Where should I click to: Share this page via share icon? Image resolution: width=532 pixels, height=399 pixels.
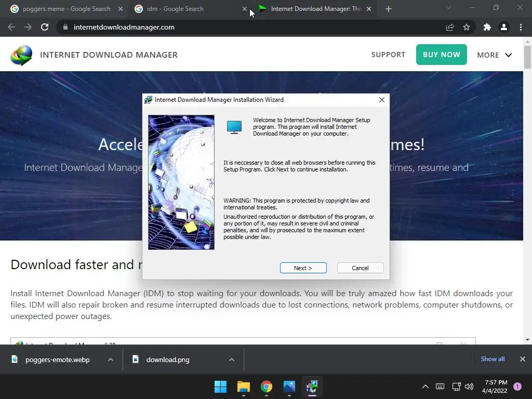pyautogui.click(x=450, y=27)
